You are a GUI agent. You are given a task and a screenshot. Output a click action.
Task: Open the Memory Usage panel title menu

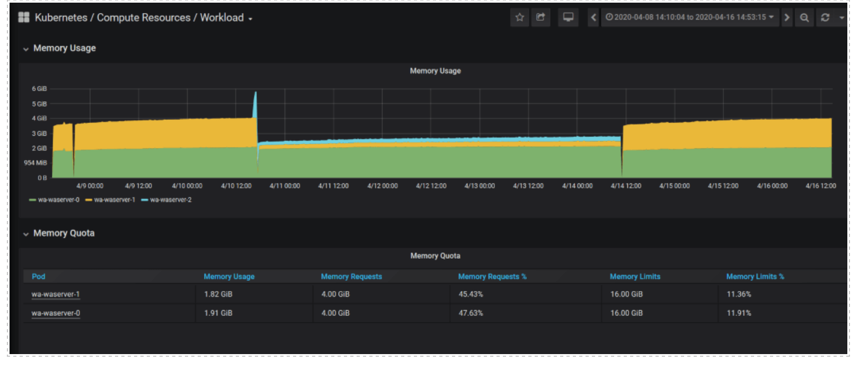click(435, 71)
